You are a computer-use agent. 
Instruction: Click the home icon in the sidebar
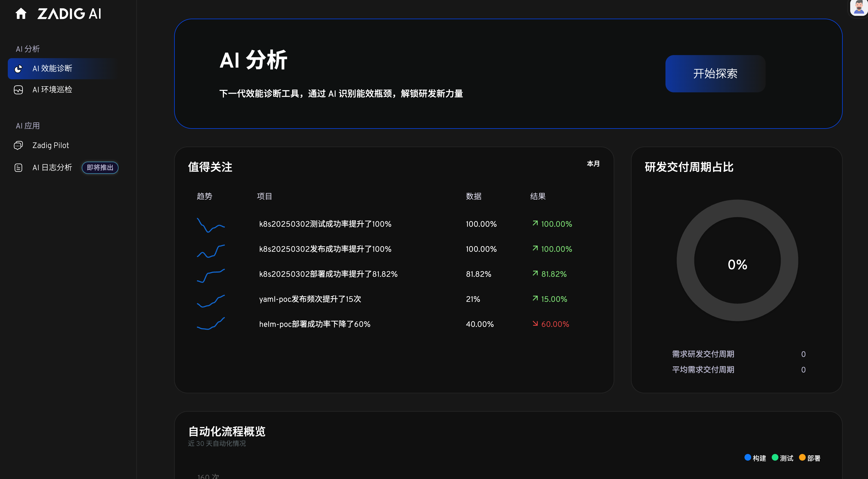point(21,13)
